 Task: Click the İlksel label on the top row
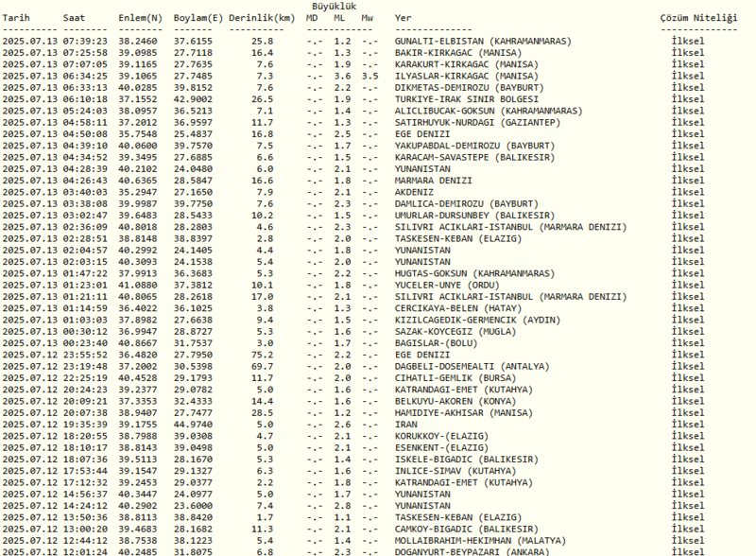coord(679,41)
